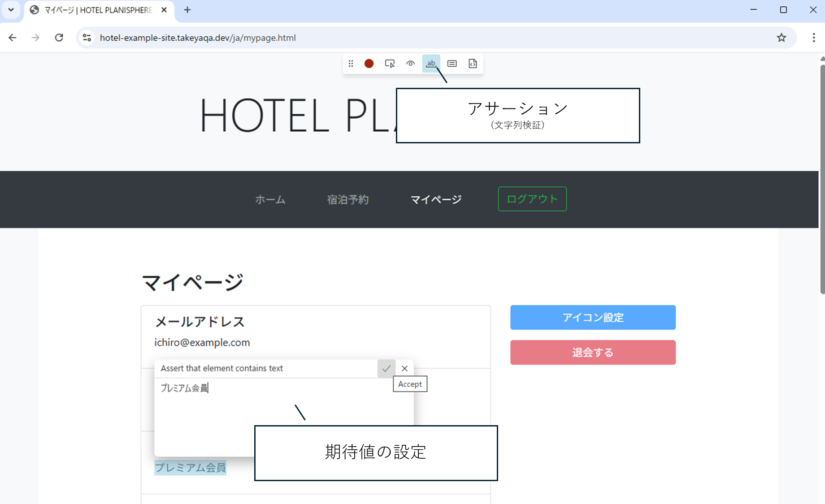
Task: Grab the toolbar drag handle dots
Action: tap(351, 64)
